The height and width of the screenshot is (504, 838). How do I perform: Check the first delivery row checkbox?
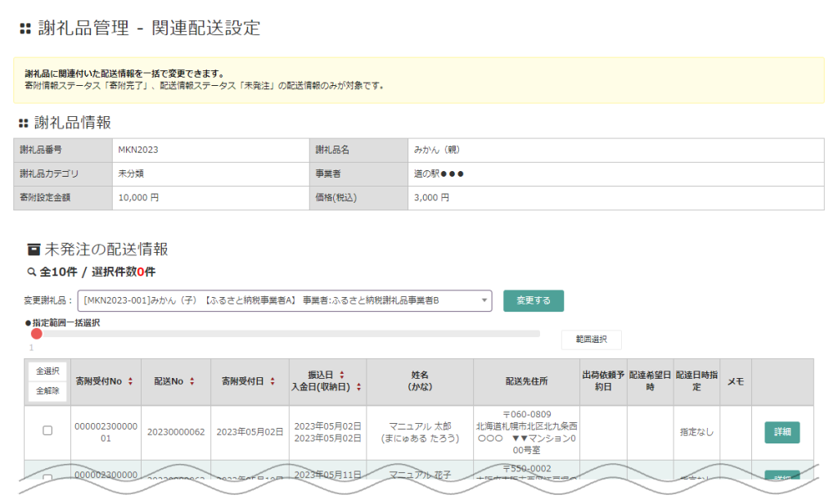tap(47, 430)
